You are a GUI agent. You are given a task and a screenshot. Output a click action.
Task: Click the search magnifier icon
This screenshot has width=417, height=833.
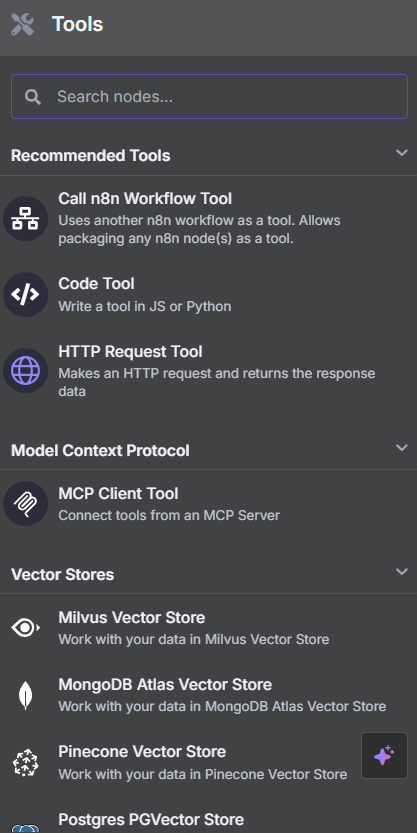pos(33,97)
